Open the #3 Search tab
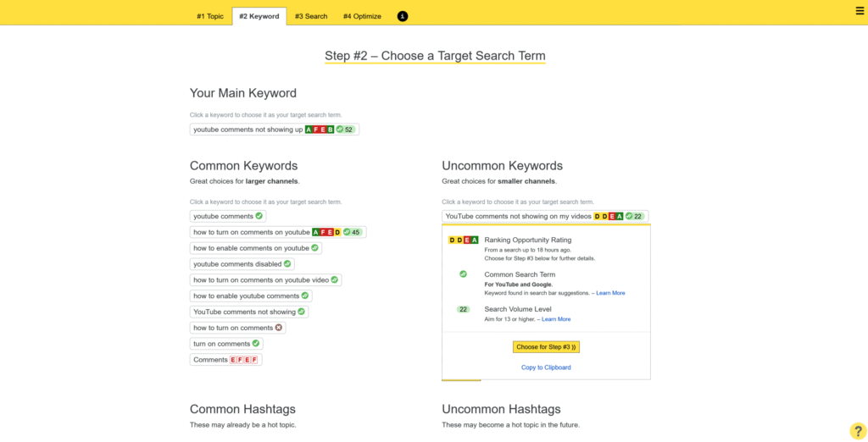Viewport: 868px width, 442px height. pyautogui.click(x=311, y=16)
